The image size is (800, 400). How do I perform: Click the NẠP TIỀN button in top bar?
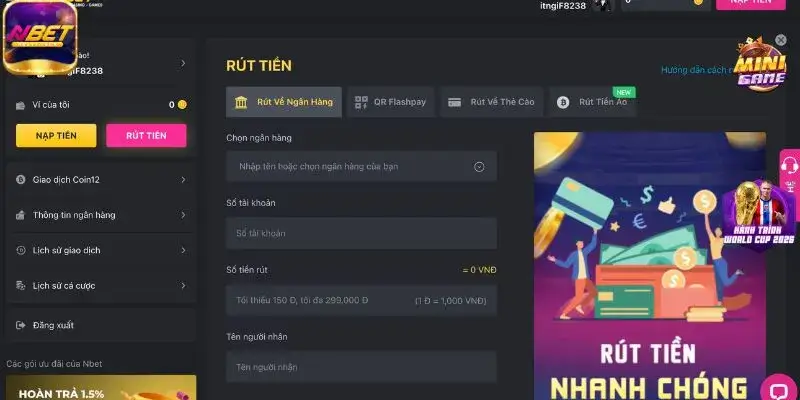[751, 4]
